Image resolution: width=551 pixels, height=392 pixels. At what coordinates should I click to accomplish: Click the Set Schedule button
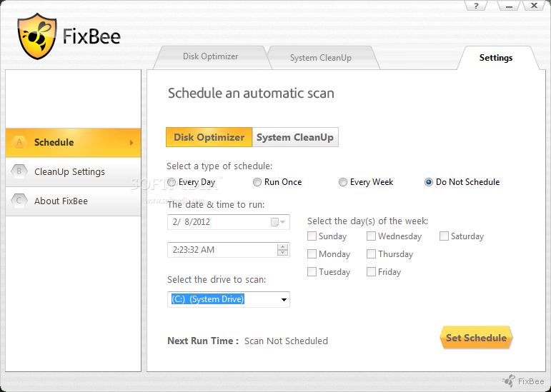coord(476,338)
